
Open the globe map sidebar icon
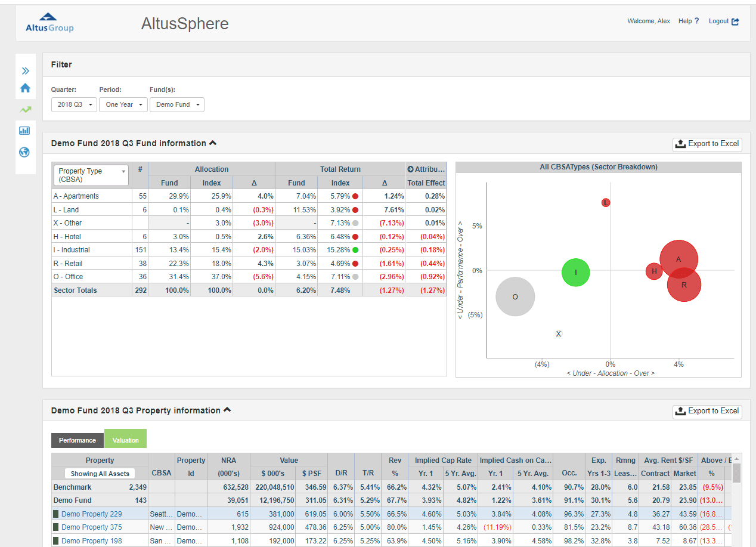click(25, 152)
